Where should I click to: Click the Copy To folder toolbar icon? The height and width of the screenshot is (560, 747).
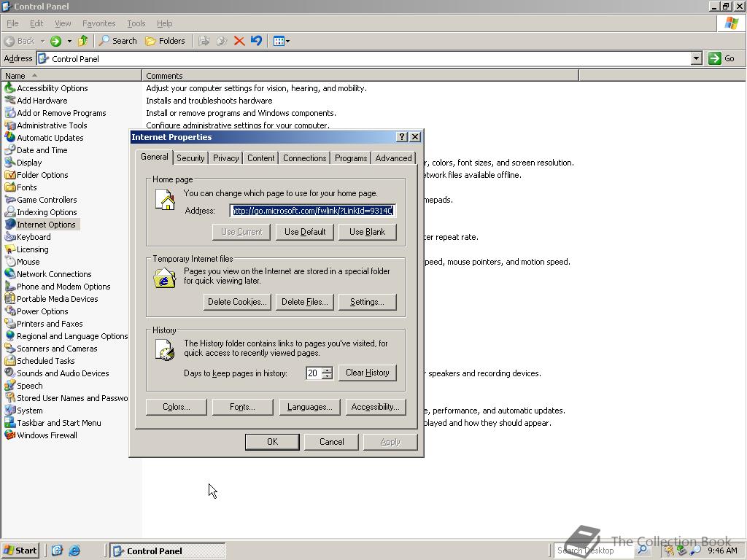222,41
